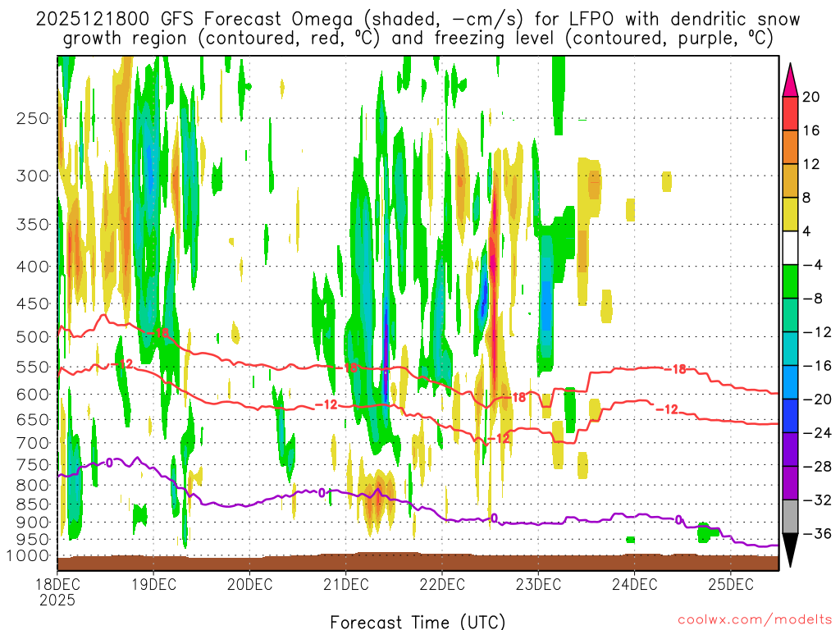The image size is (840, 630).
Task: Click the 400 pressure level label
Action: [33, 267]
